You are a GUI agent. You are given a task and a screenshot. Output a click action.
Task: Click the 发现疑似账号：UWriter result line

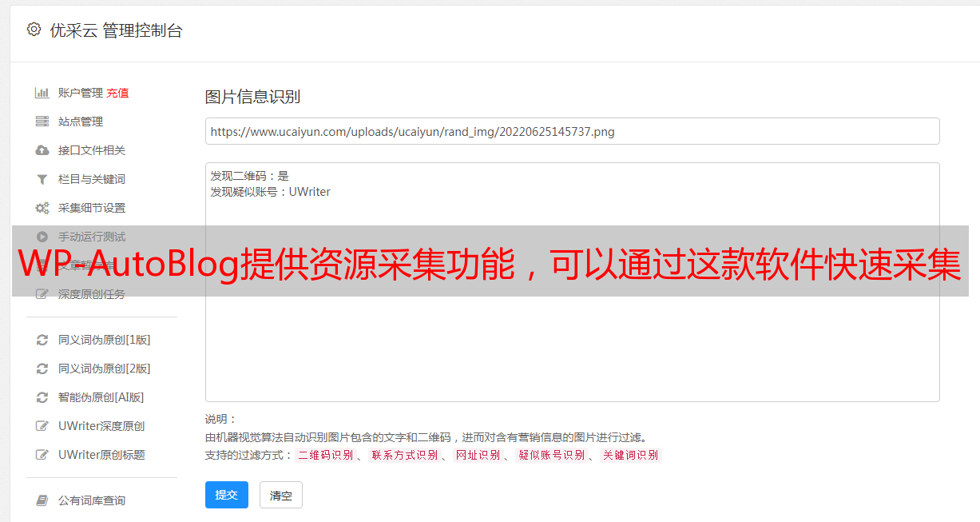pyautogui.click(x=270, y=192)
